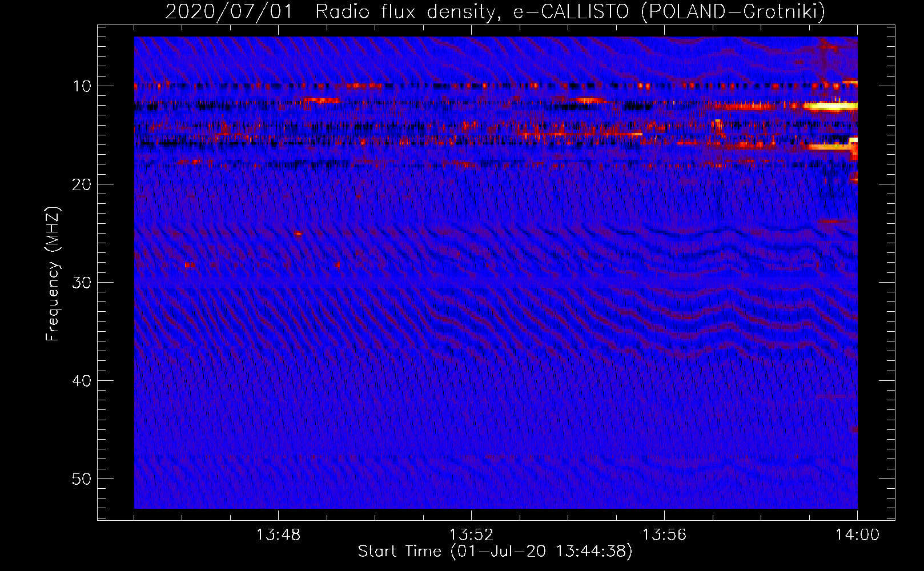Click the bright yellow burst near 12 MHz
Viewport: 924px width, 571px height.
pyautogui.click(x=831, y=106)
